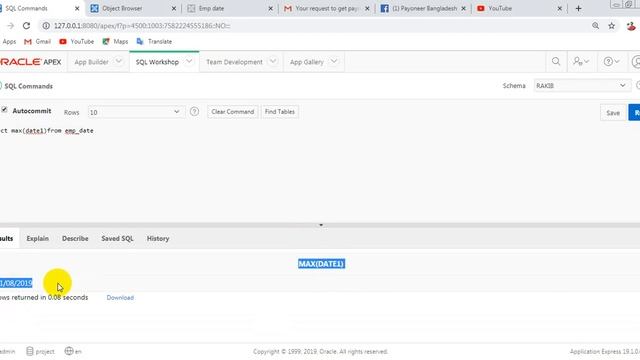Close the Emp date tab
Image resolution: width=640 pixels, height=360 pixels.
(x=270, y=8)
